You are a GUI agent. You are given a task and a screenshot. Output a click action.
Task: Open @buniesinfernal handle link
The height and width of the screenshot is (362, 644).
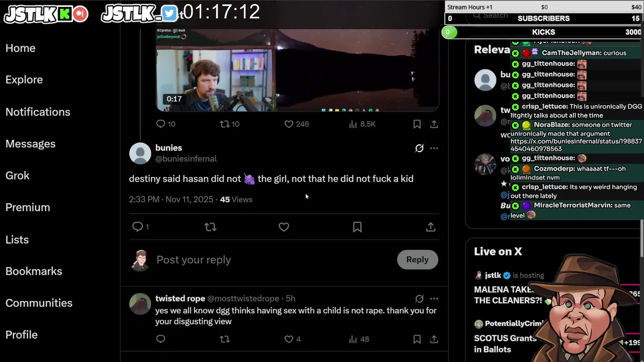pyautogui.click(x=186, y=159)
